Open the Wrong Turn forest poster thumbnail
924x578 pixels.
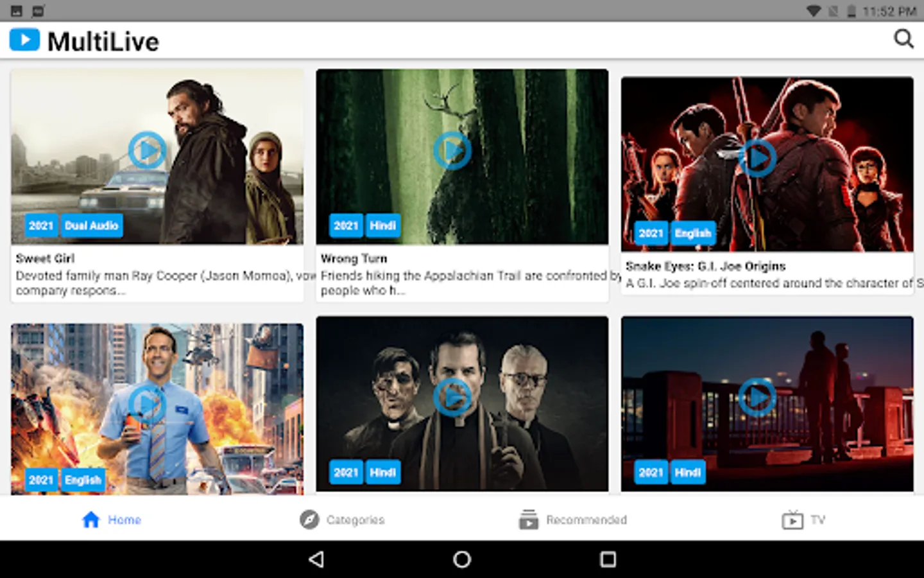tap(462, 157)
